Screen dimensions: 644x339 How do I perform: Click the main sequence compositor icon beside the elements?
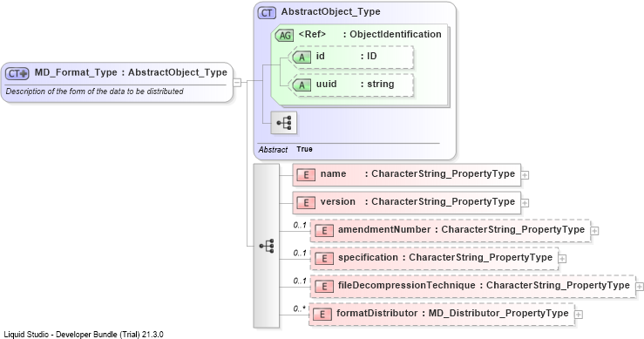267,246
